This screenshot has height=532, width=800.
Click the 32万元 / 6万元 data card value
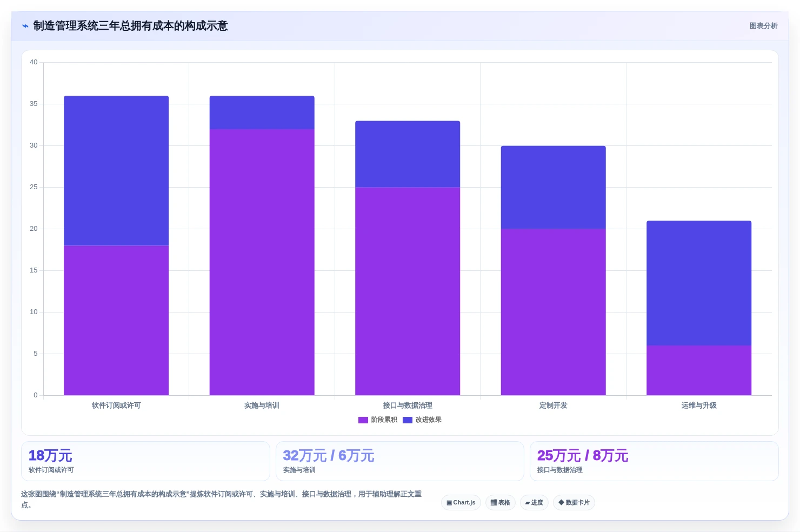[x=328, y=456]
